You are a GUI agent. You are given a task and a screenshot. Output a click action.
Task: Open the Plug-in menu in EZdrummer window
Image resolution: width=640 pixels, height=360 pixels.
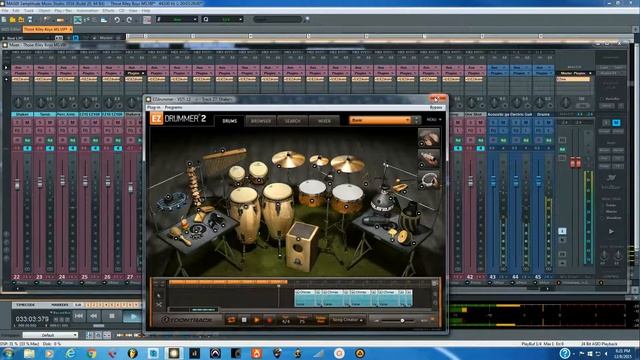tap(153, 107)
